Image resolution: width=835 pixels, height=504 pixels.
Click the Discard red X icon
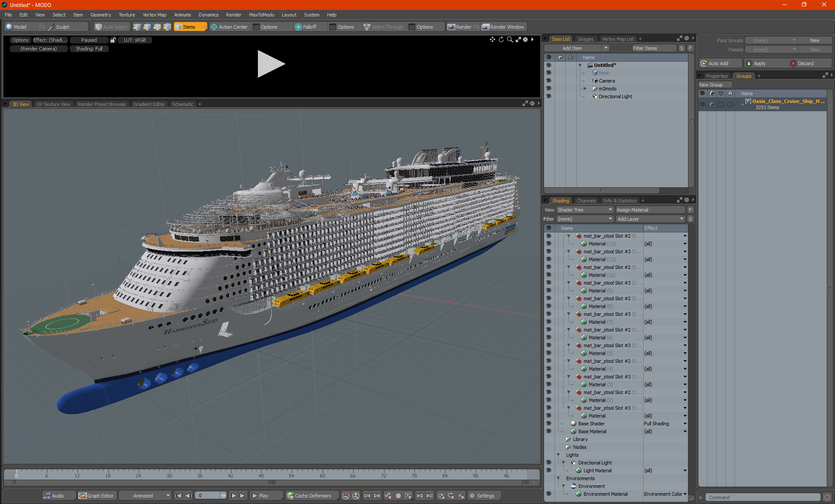tap(793, 63)
